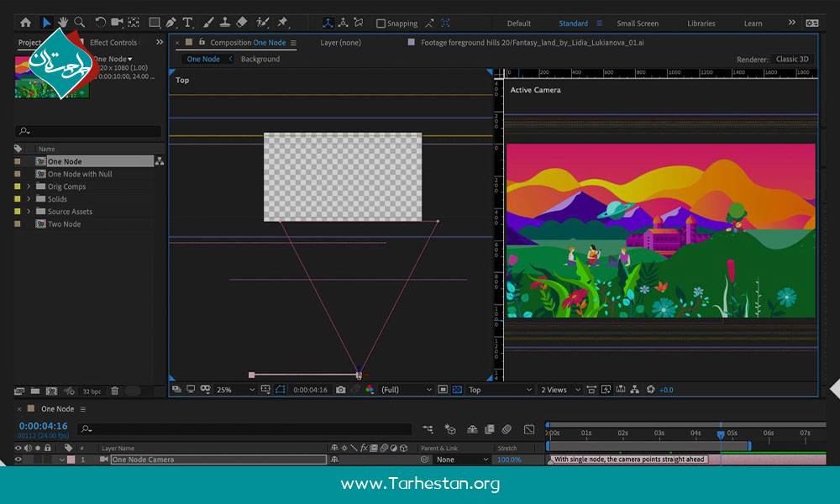Screen dimensions: 840x504
Task: Open the Learn workspace
Action: [753, 24]
